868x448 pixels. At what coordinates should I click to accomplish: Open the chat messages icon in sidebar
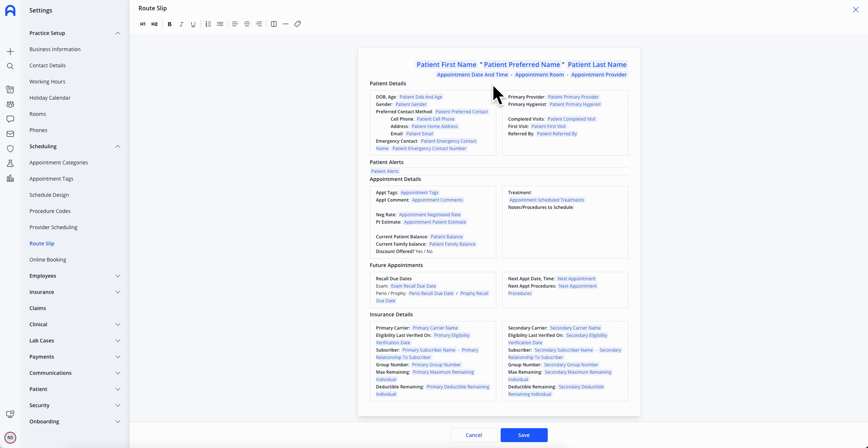(x=10, y=119)
